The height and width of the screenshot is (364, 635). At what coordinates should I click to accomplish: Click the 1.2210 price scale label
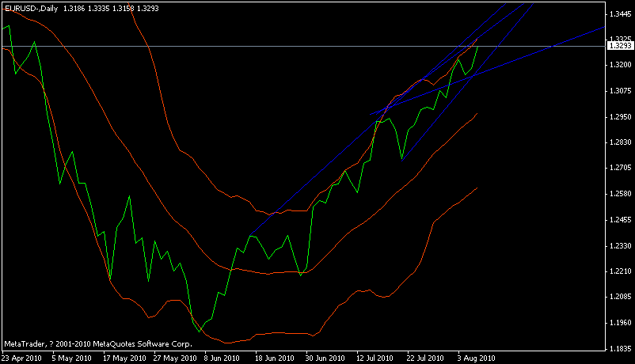(x=620, y=271)
